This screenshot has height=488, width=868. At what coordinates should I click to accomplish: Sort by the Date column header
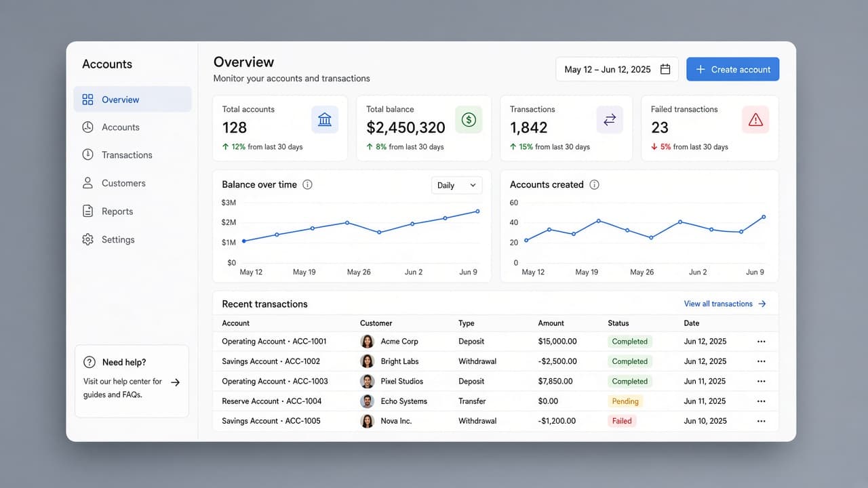(x=692, y=323)
